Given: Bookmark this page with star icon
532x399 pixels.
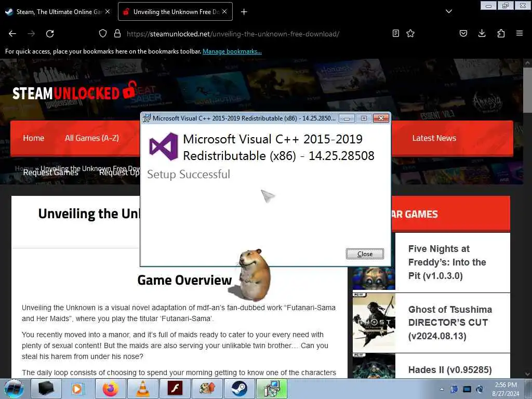Looking at the screenshot, I should click(410, 33).
